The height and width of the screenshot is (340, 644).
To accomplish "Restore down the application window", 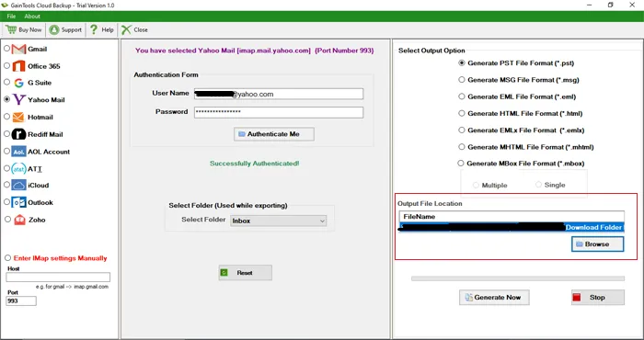I will pyautogui.click(x=611, y=5).
